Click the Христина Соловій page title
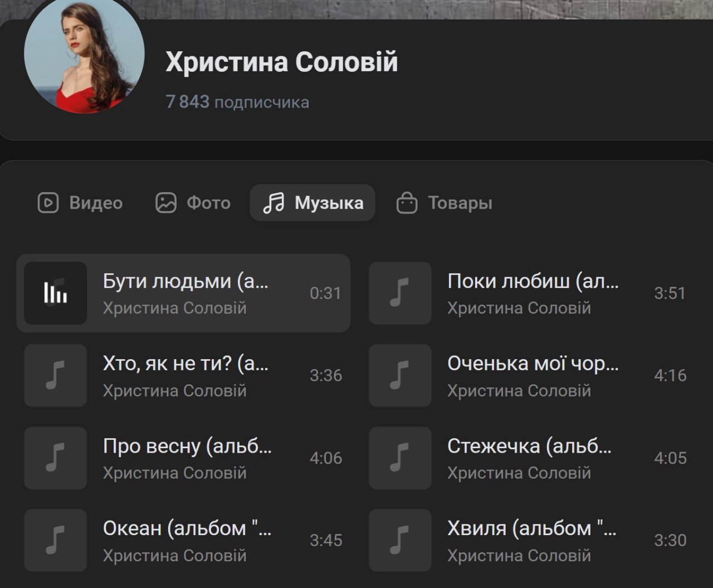Image resolution: width=713 pixels, height=588 pixels. pos(281,62)
